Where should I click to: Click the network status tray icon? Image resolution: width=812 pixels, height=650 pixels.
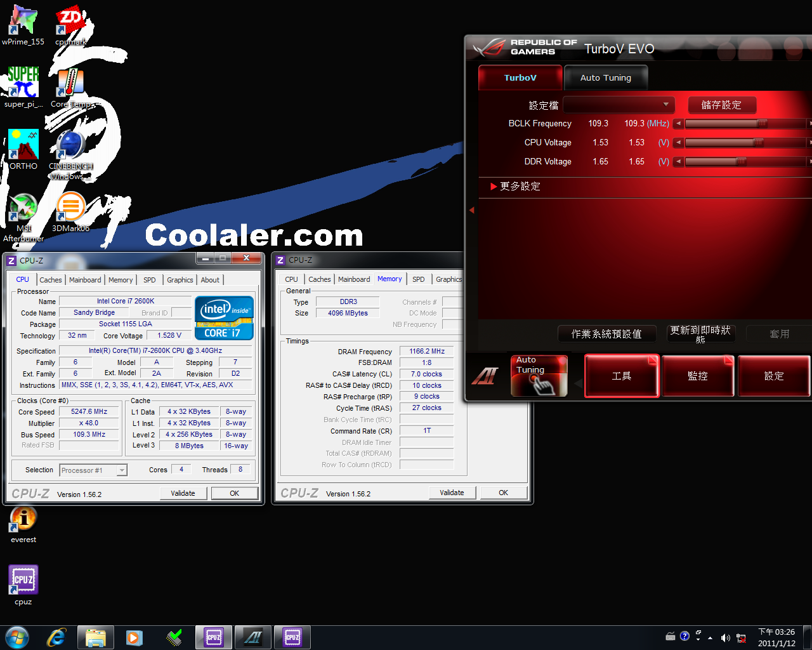(x=741, y=637)
